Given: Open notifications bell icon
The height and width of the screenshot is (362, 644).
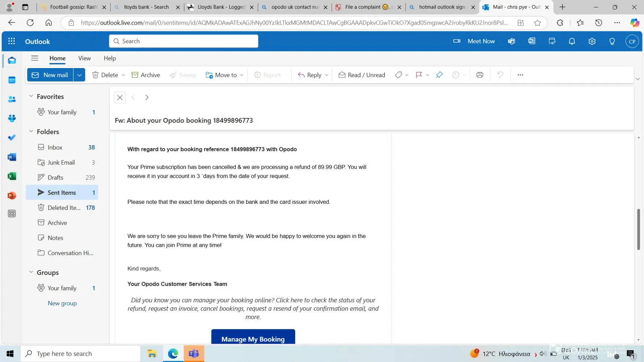Looking at the screenshot, I should coord(572,41).
